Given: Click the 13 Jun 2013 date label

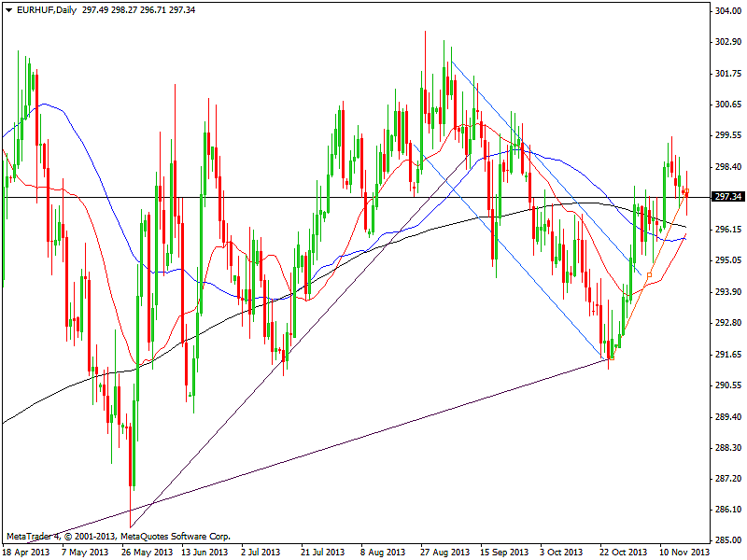Looking at the screenshot, I should click(x=204, y=553).
